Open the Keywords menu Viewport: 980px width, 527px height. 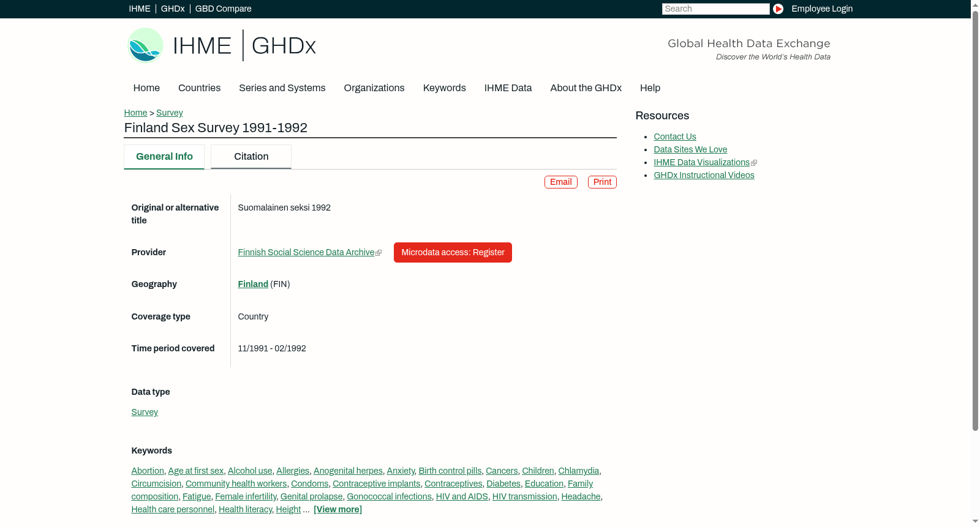pos(444,88)
